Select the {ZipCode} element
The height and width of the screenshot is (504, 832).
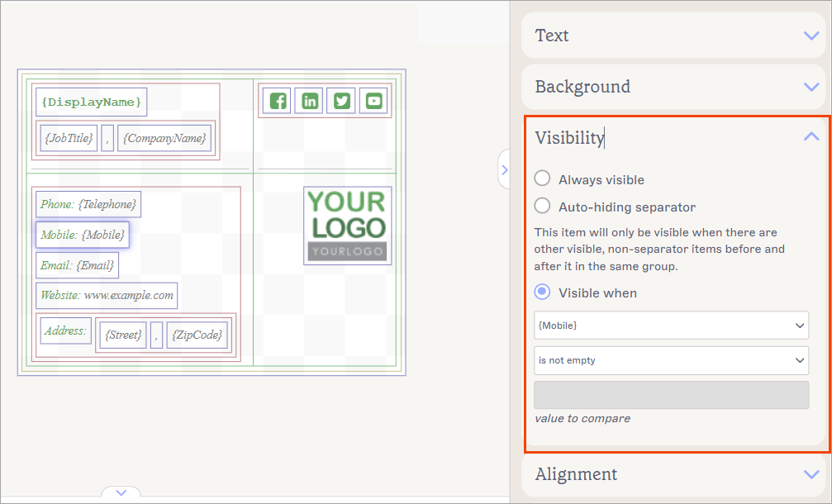(197, 335)
